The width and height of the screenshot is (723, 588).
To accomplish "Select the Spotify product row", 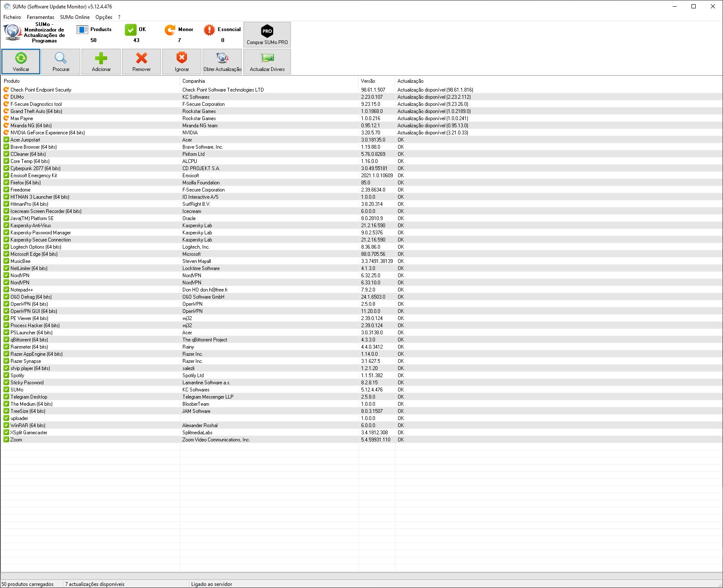I will point(361,375).
